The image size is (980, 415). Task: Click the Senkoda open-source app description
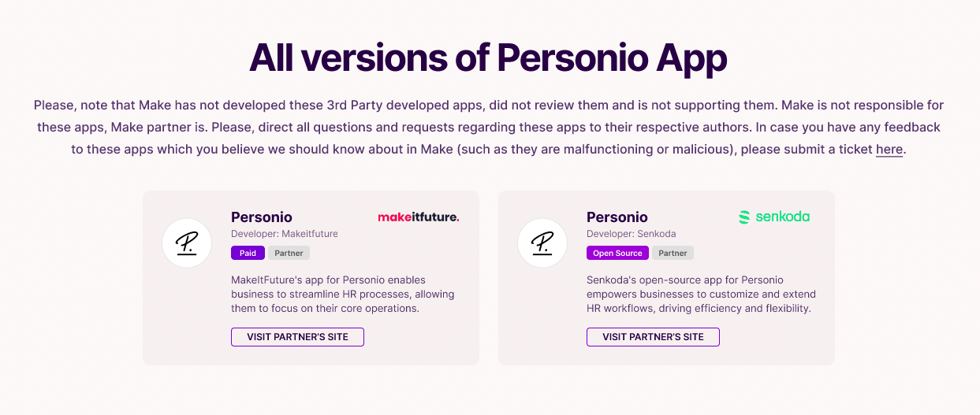[702, 294]
